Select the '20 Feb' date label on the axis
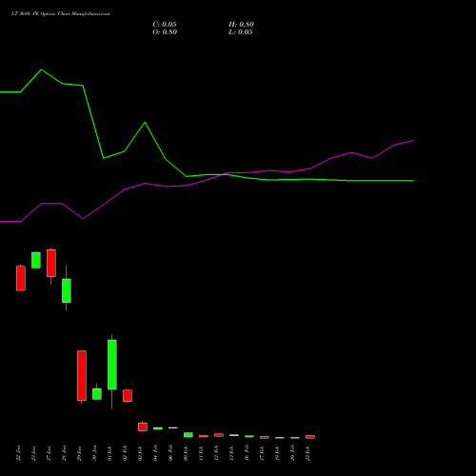 (292, 453)
